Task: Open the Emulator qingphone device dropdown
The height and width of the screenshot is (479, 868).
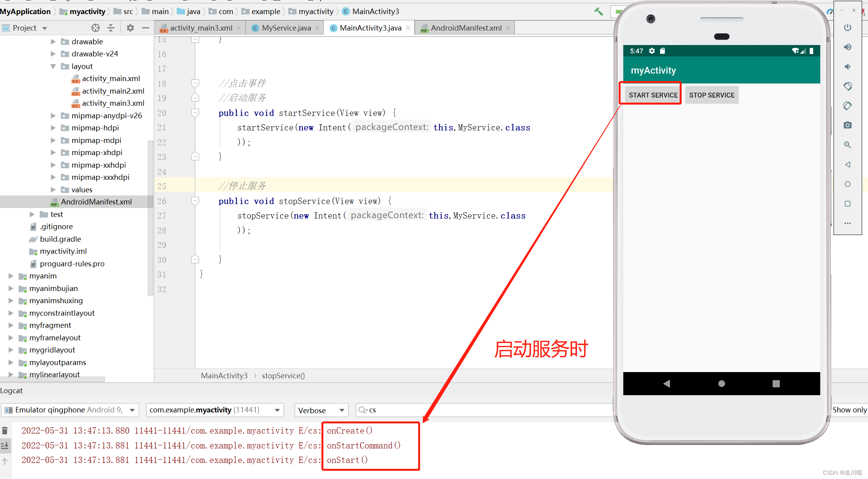Action: click(x=70, y=410)
